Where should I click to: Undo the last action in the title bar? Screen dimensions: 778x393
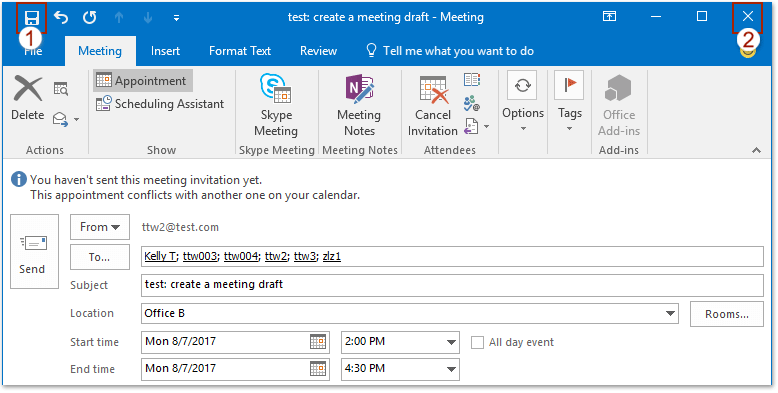[61, 18]
